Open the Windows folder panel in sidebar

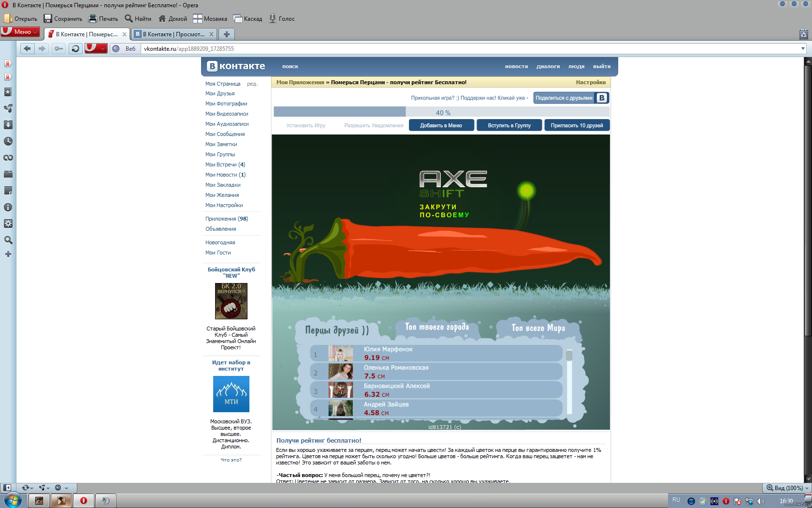point(8,174)
